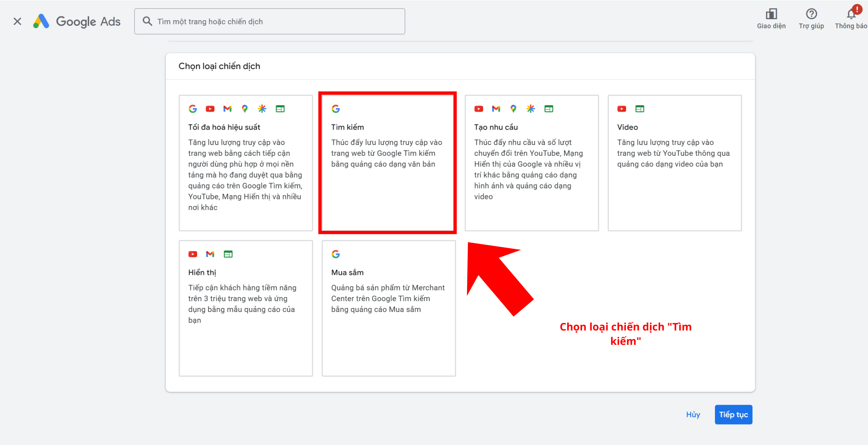This screenshot has height=445, width=868.
Task: Click Display network icon in the Video card
Action: [640, 109]
